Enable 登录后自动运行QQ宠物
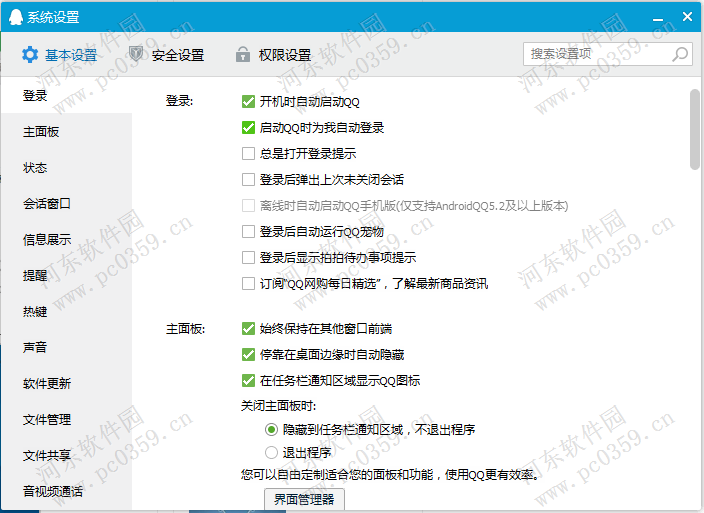Screen dimensions: 704x513 [x=248, y=232]
